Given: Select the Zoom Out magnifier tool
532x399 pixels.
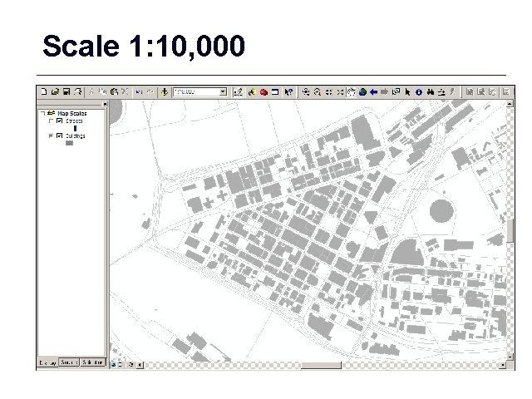Looking at the screenshot, I should [x=318, y=92].
